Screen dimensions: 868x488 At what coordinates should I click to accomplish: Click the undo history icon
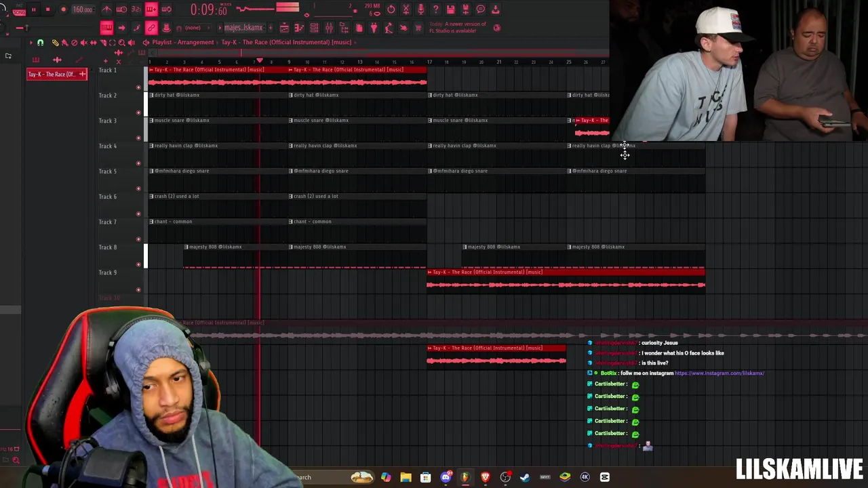pyautogui.click(x=391, y=9)
